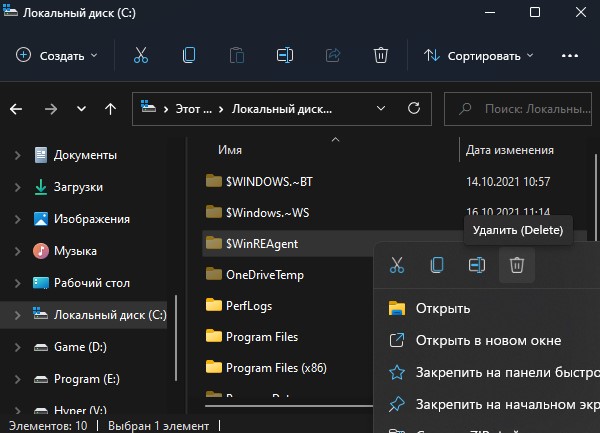Click the Изображения icon in the sidebar
Screen dimensions: 600x433
pyautogui.click(x=41, y=219)
